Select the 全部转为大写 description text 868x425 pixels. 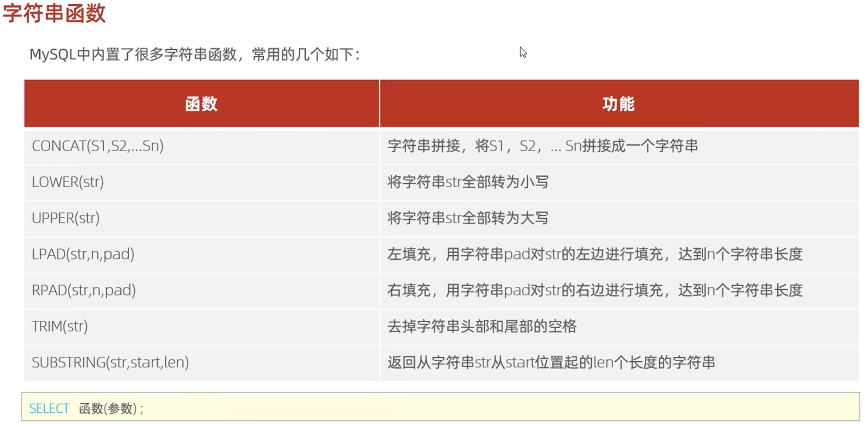[468, 218]
